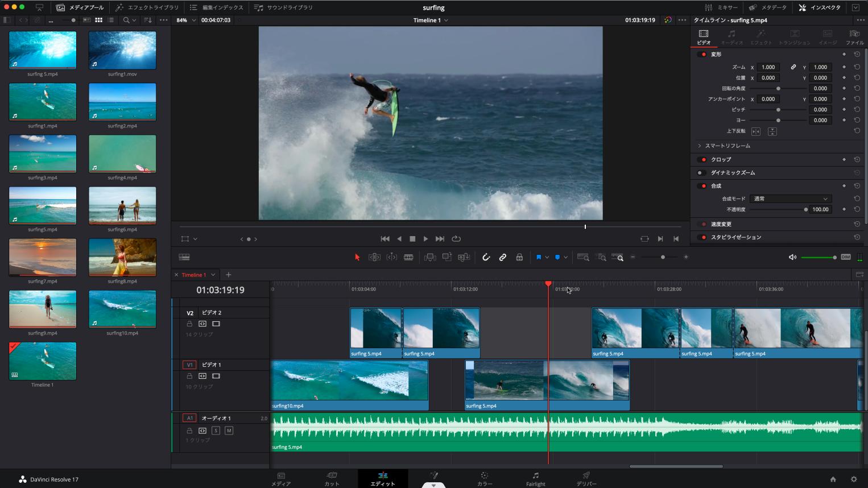Screen dimensions: 868x488
Task: Jump to last frame in viewer
Action: (x=440, y=239)
